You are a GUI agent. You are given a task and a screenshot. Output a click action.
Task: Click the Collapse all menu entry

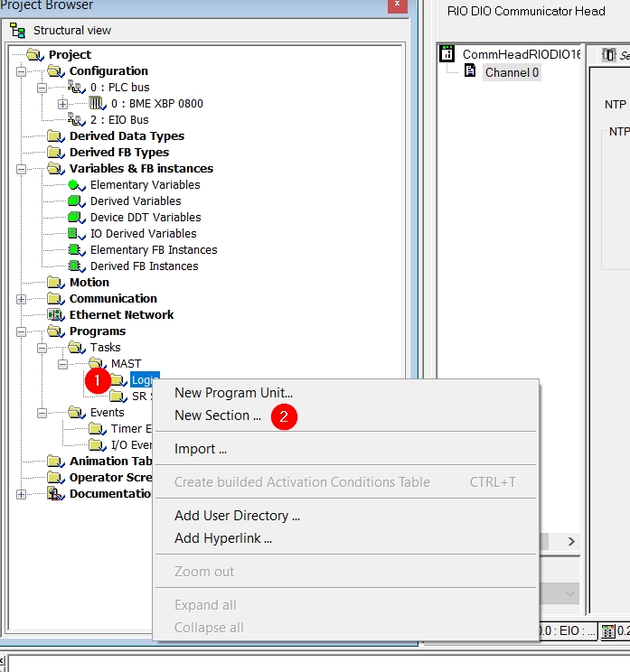click(x=345, y=628)
